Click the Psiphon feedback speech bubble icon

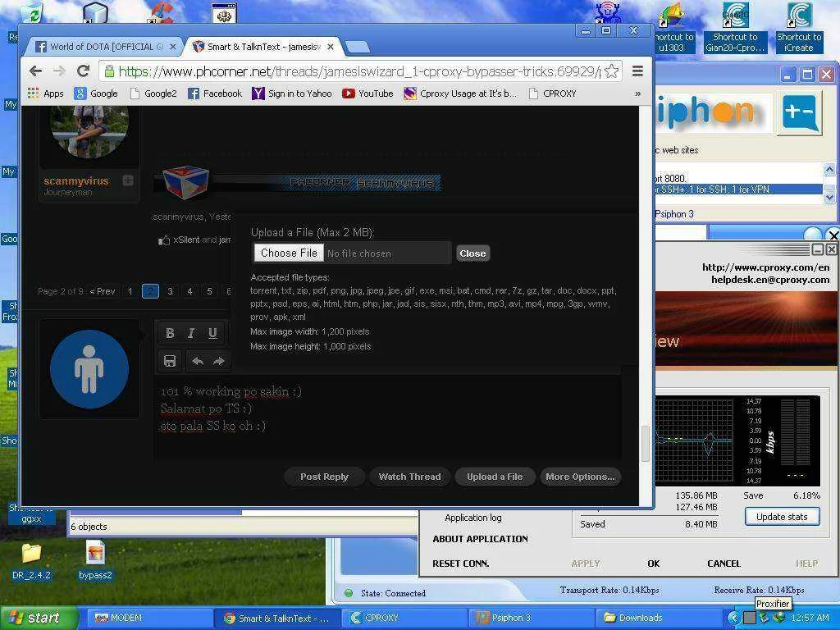point(801,114)
